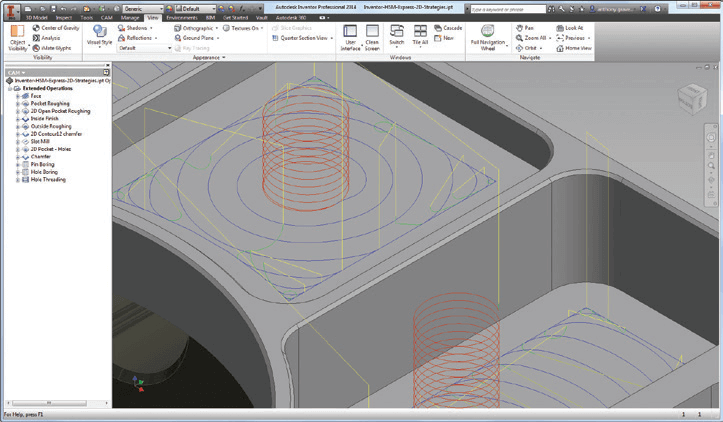
Task: Click the Center of Gravity icon
Action: [x=36, y=28]
